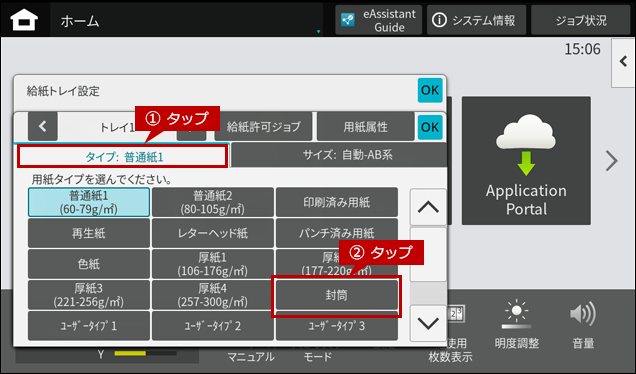Select ユーザータイプ3 paper type

click(x=337, y=326)
